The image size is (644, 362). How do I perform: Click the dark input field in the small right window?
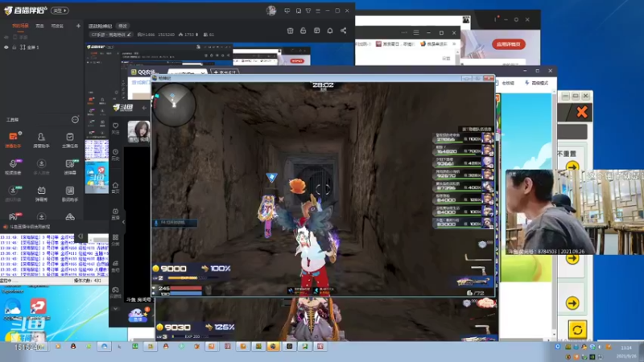pyautogui.click(x=572, y=132)
